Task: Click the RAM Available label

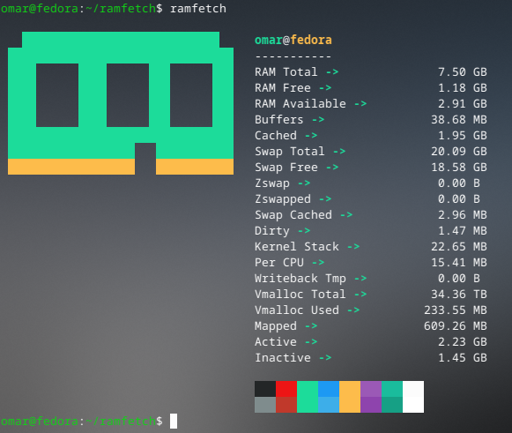Action: point(300,104)
